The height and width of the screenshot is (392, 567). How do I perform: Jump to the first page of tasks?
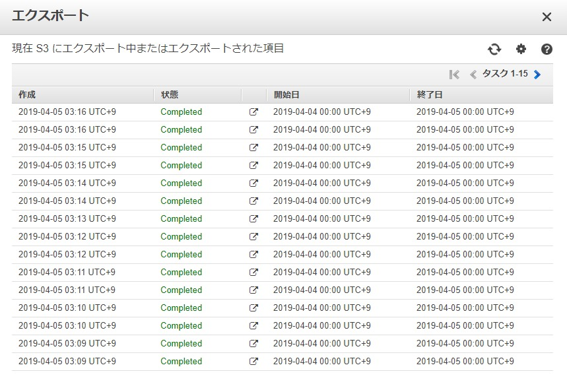click(454, 75)
